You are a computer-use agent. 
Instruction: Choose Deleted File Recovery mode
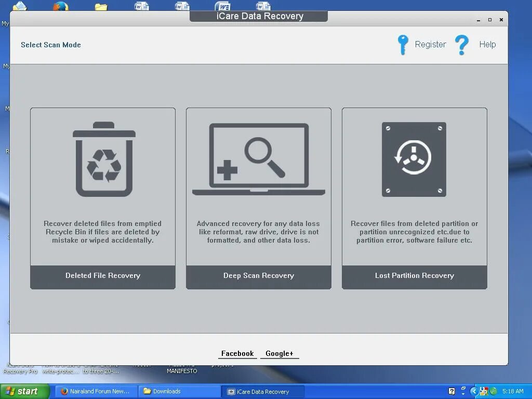click(x=103, y=277)
